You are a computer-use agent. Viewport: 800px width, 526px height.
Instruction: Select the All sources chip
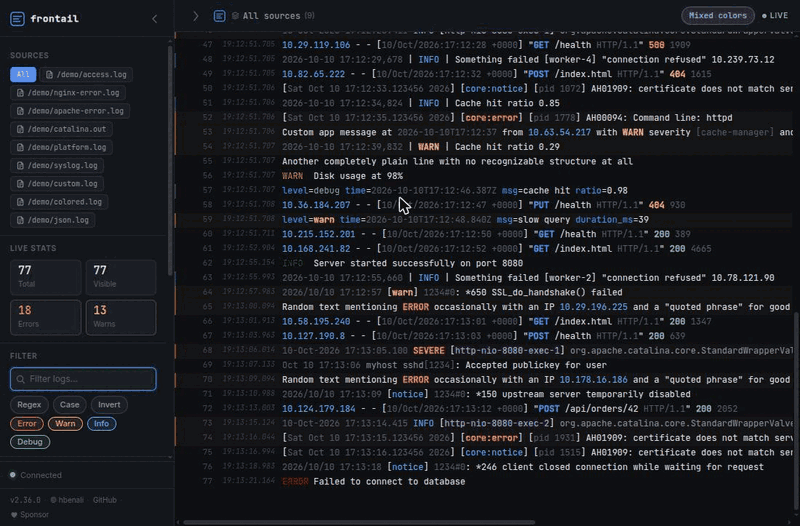coord(23,74)
